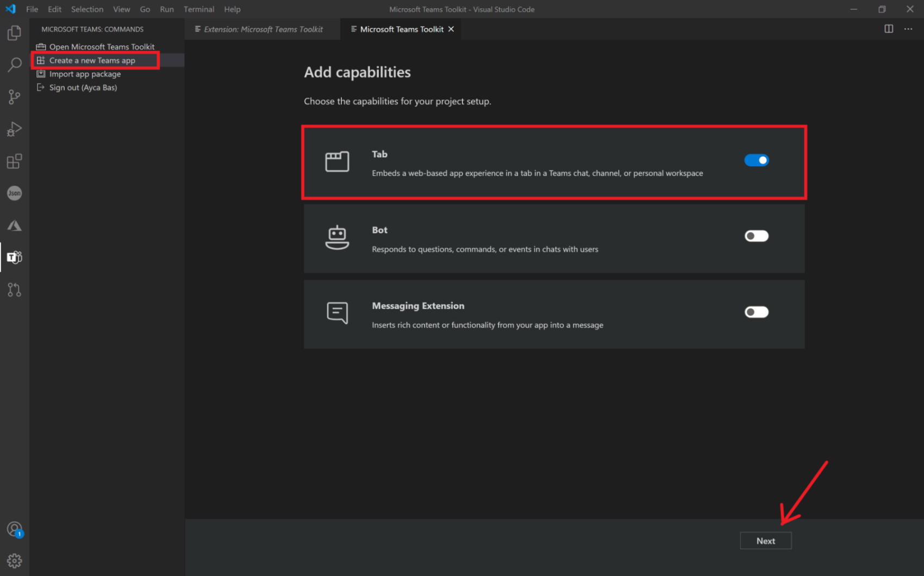Viewport: 924px width, 576px height.
Task: Open the Azure view icon
Action: 15,225
